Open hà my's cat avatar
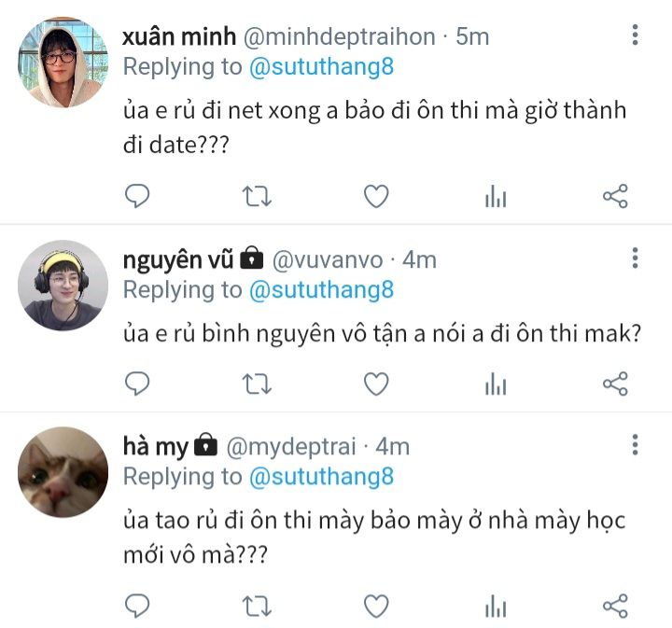The height and width of the screenshot is (628, 672). (63, 472)
